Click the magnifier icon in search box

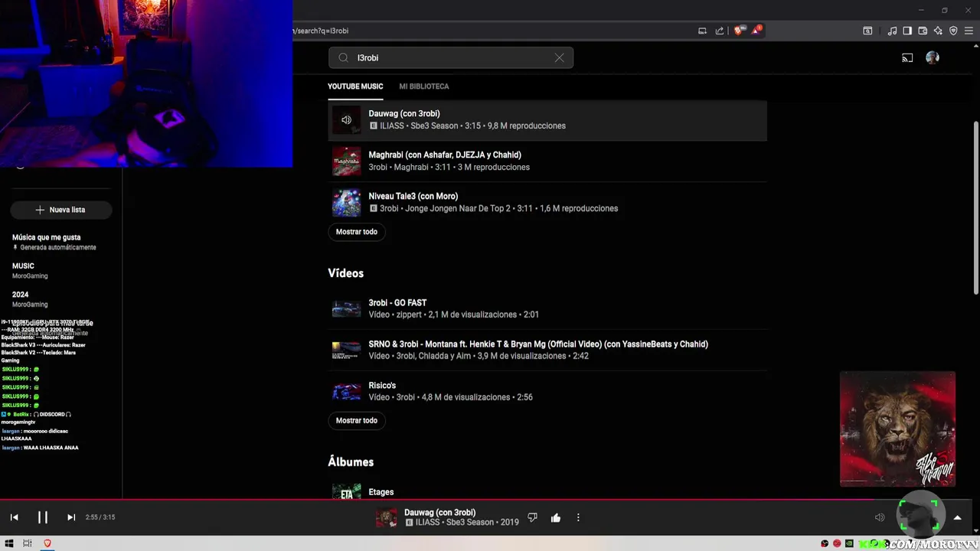tap(344, 57)
